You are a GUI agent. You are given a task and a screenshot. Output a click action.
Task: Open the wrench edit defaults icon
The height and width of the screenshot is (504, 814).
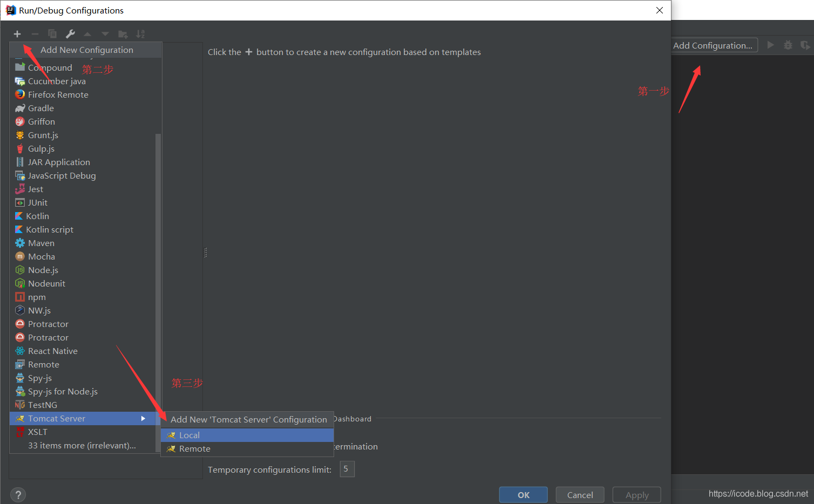[x=70, y=34]
